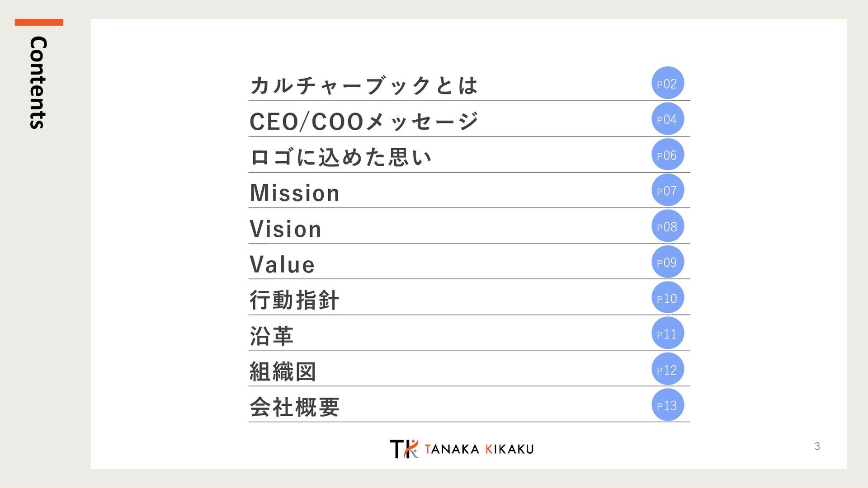Select the ロゴに込めた思い heading
868x488 pixels.
pos(341,157)
